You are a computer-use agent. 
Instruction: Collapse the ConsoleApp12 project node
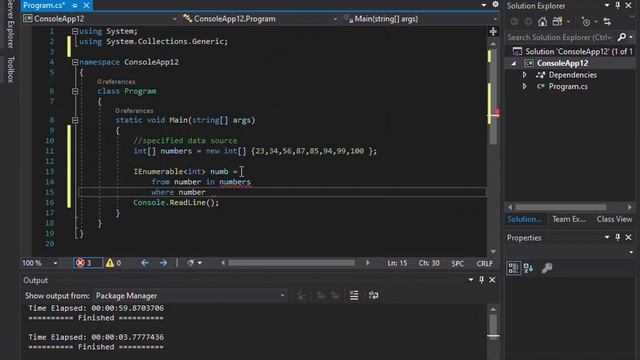(x=514, y=63)
